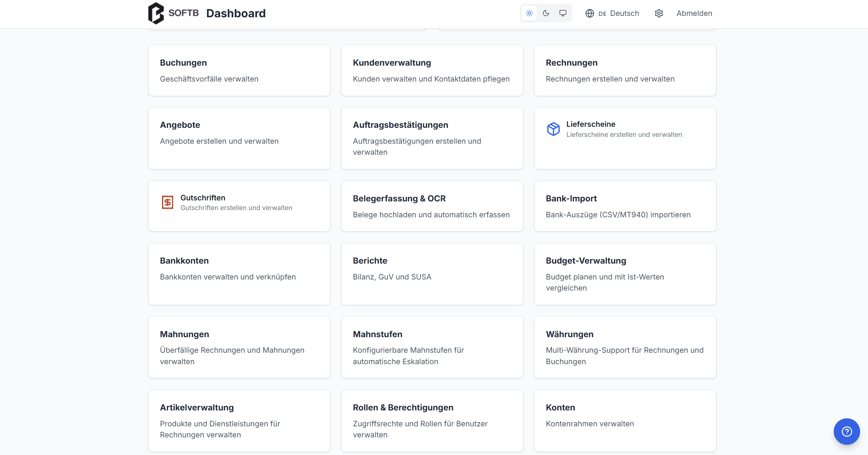Click the Lieferscheine package icon
This screenshot has height=455, width=868.
coord(553,129)
